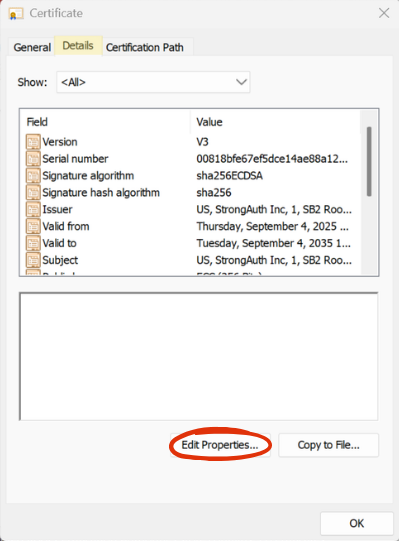This screenshot has height=541, width=399.
Task: Select the Issuer row label
Action: (57, 209)
